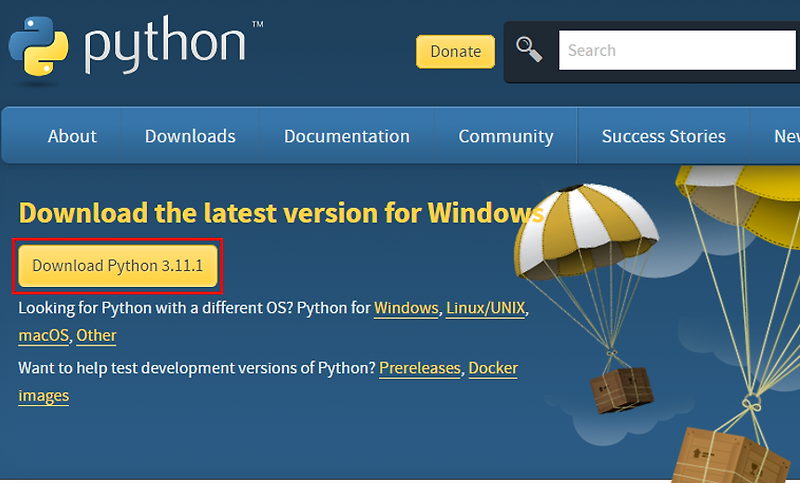Screen dimensions: 800x483
Task: Click the white and gold striped parachute canopy
Action: pyautogui.click(x=585, y=232)
